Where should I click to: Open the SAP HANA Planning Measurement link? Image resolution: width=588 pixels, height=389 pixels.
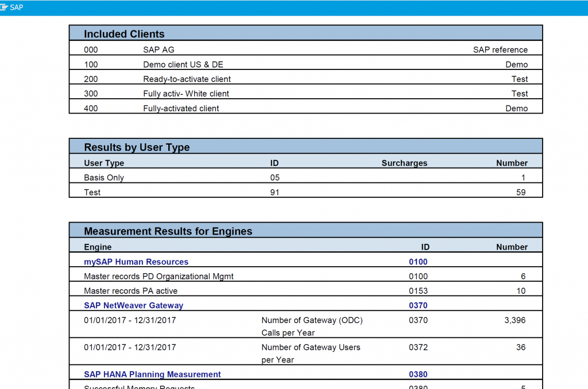tap(152, 374)
